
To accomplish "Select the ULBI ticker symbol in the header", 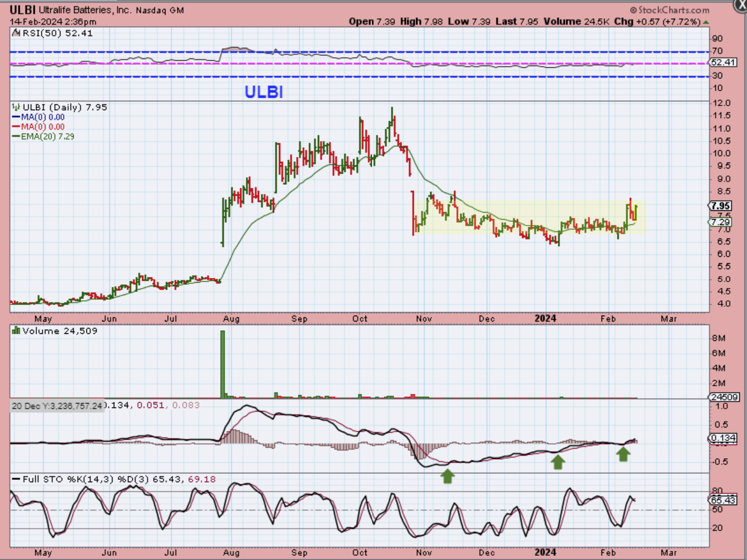I will [x=23, y=10].
